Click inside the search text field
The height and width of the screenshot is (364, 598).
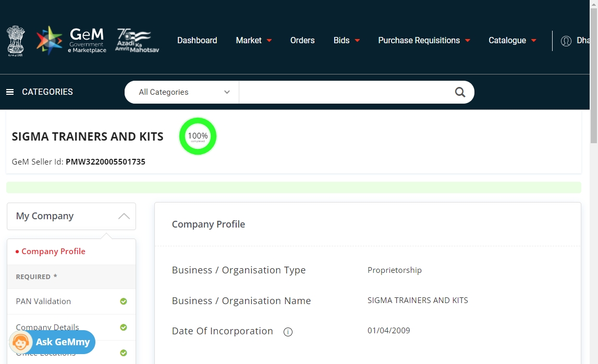344,92
